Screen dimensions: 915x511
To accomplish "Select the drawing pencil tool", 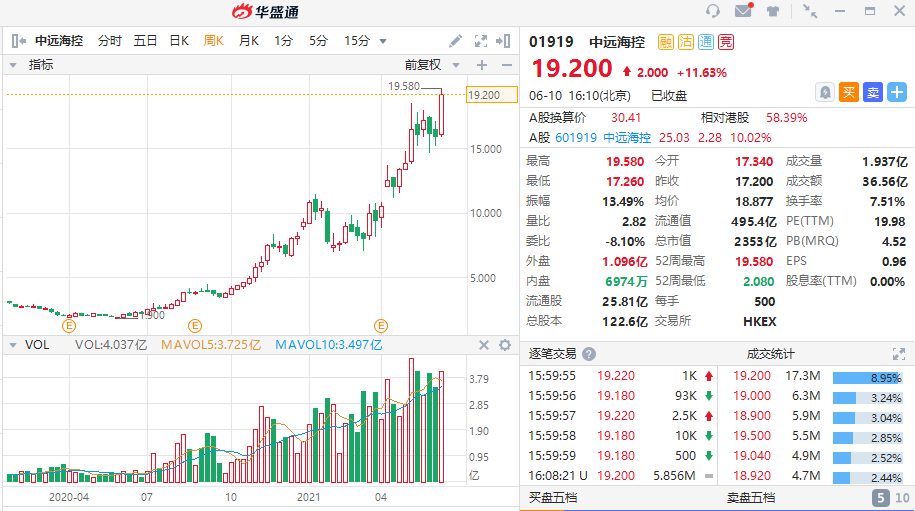I will [x=455, y=41].
